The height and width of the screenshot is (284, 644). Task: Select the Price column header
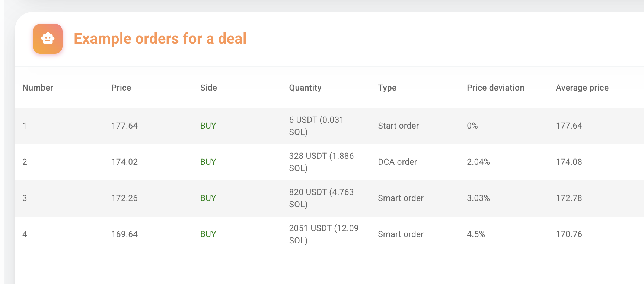tap(121, 88)
